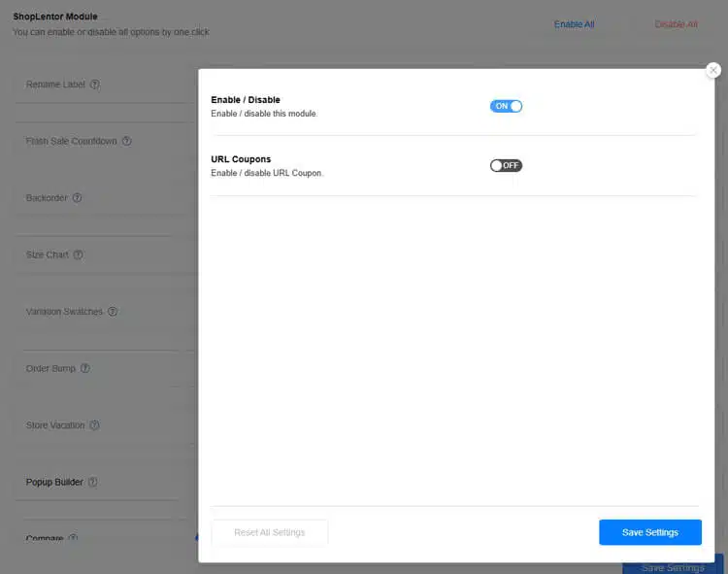The image size is (728, 574).
Task: Click Save Settings behind the popup
Action: coord(673,568)
